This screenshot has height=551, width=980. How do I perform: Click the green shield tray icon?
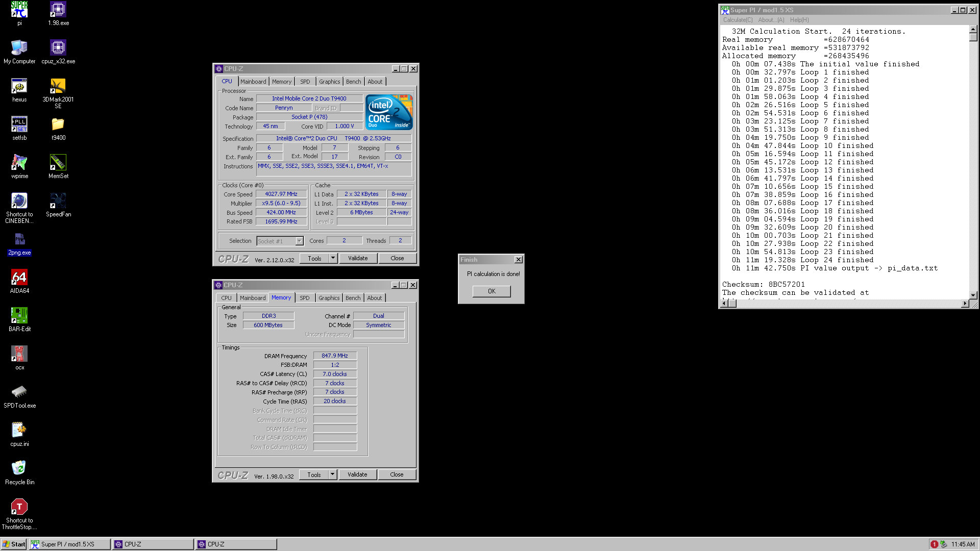click(943, 544)
